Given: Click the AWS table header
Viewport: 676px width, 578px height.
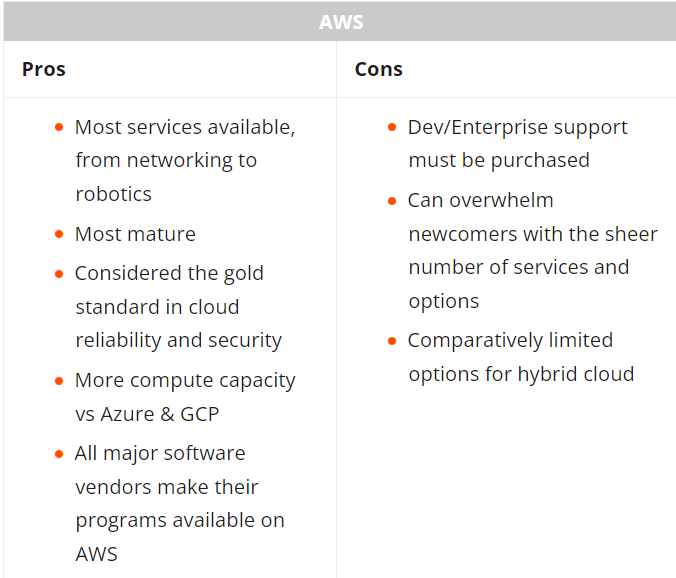Looking at the screenshot, I should (341, 22).
